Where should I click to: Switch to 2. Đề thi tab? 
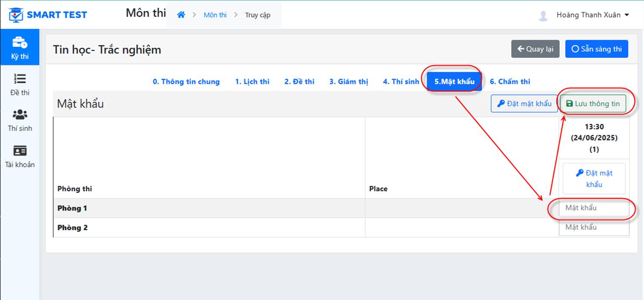coord(300,81)
